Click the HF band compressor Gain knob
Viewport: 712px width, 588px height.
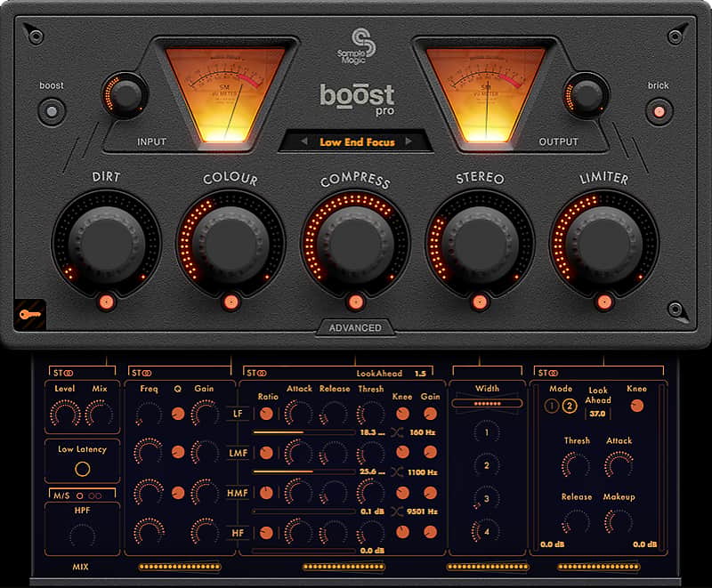pyautogui.click(x=430, y=532)
